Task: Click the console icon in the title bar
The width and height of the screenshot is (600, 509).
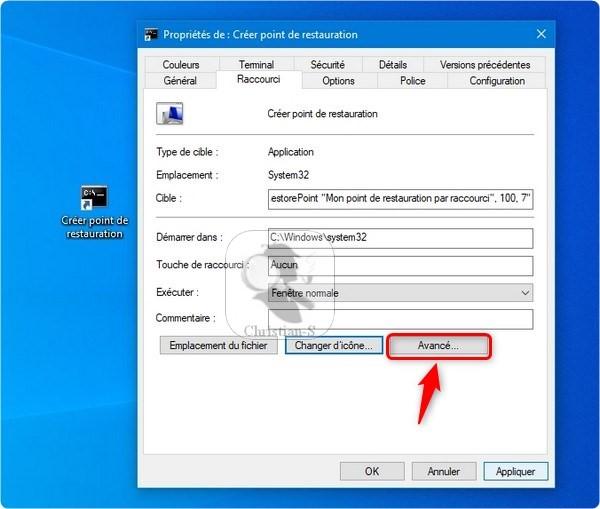Action: point(151,34)
